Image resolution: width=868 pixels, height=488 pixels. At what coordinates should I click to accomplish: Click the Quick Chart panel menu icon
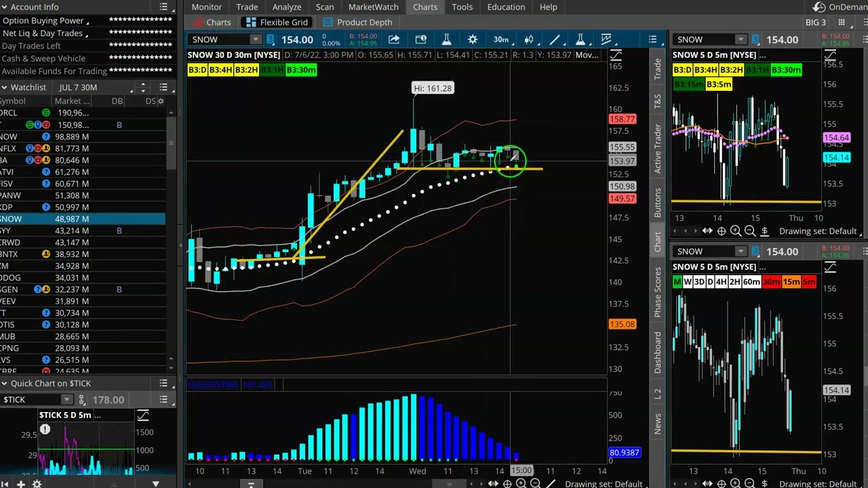click(x=163, y=384)
